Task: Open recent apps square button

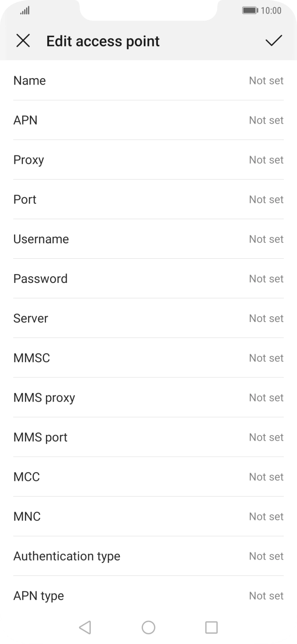Action: [x=211, y=627]
